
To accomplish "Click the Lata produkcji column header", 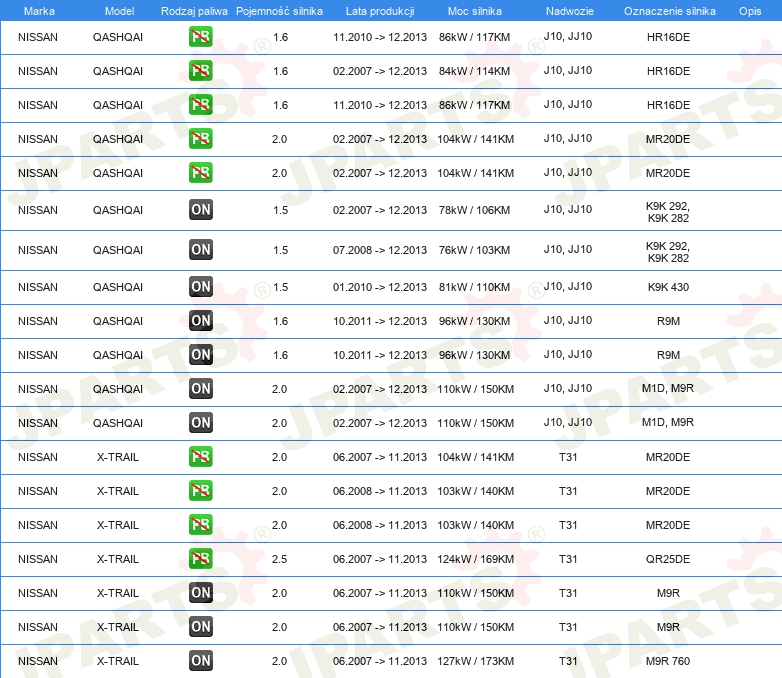I will 380,11.
